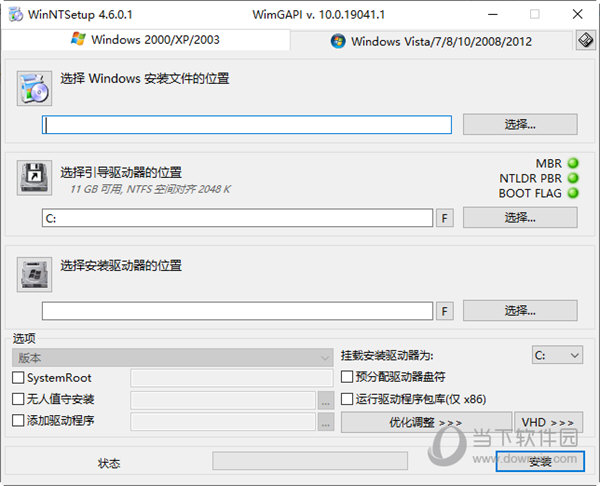Click the installation drive location field

pyautogui.click(x=237, y=311)
